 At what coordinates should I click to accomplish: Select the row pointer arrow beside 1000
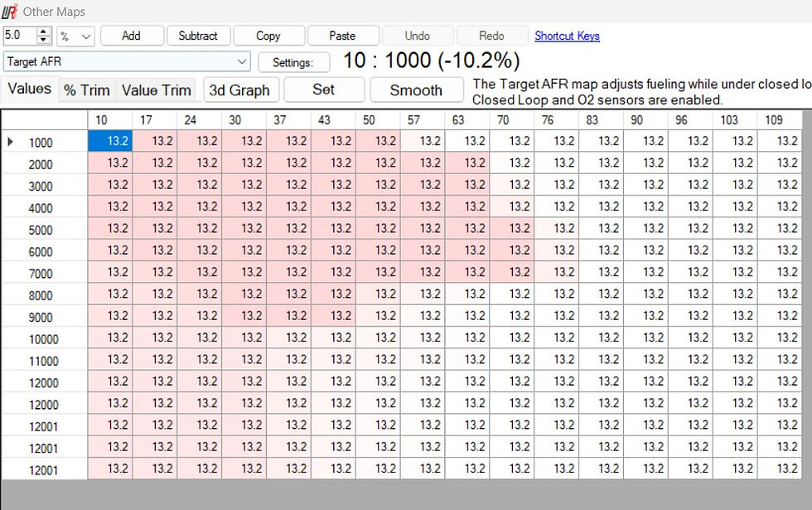click(x=10, y=142)
